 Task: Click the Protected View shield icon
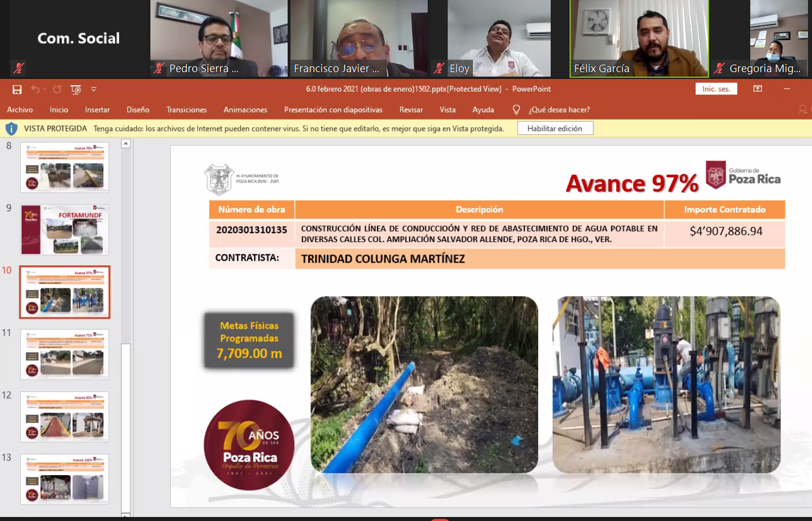[11, 129]
